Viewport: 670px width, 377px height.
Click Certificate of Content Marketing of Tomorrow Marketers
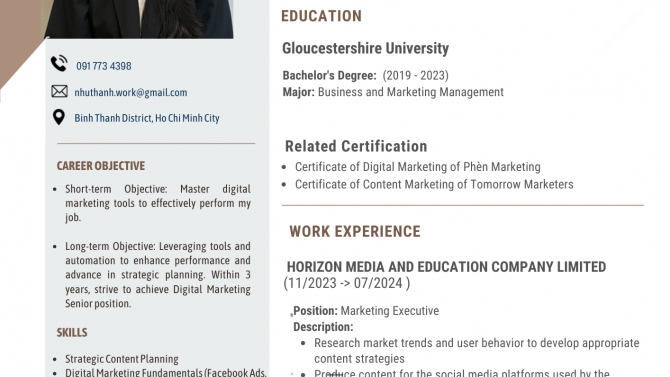pyautogui.click(x=434, y=184)
